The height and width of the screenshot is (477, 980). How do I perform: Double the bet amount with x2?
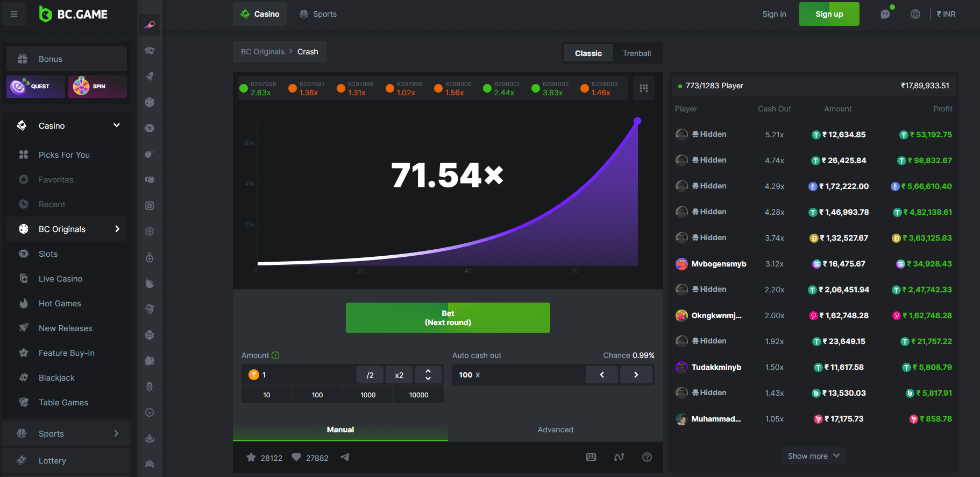coord(399,375)
